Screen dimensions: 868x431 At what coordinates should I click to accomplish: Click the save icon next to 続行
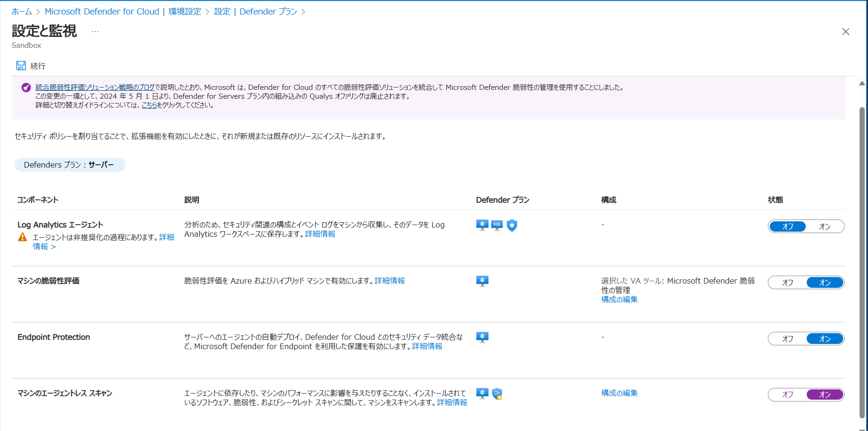[21, 66]
